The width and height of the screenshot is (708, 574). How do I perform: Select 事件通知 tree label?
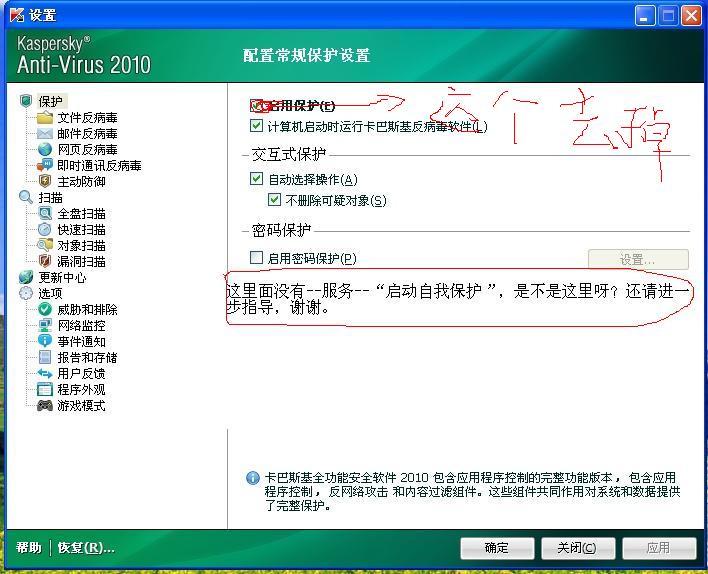(81, 341)
